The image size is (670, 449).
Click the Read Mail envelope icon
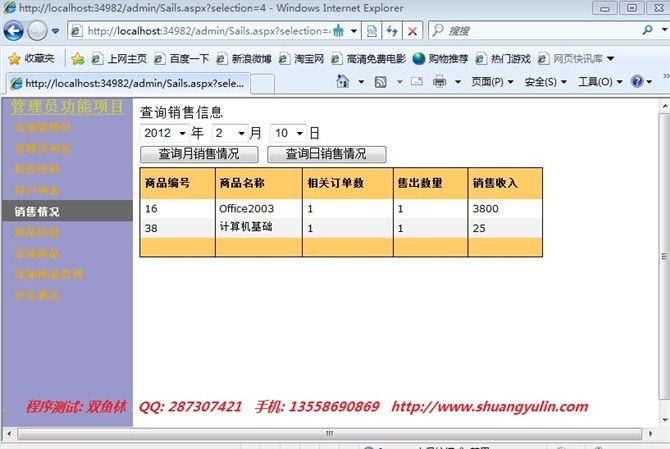coord(417,81)
